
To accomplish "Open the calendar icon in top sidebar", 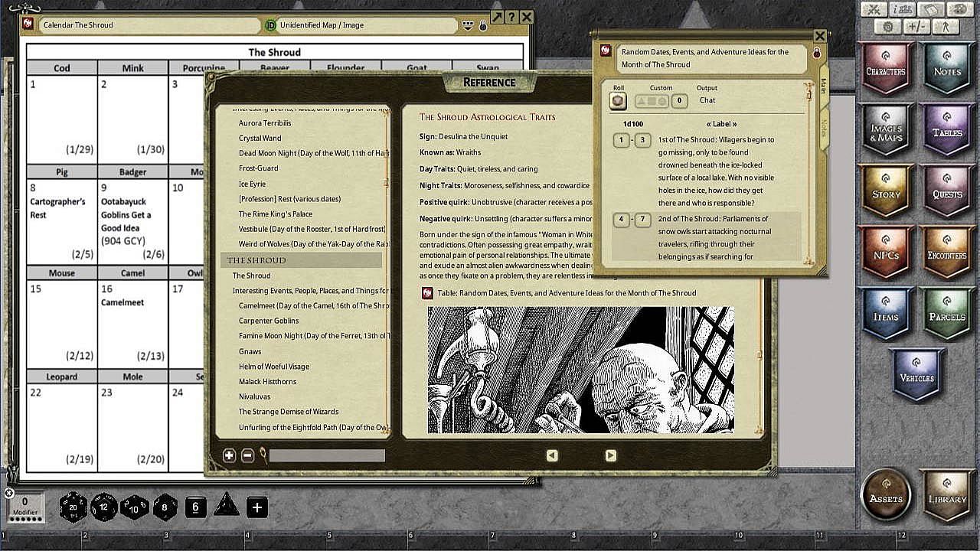I will pos(932,9).
